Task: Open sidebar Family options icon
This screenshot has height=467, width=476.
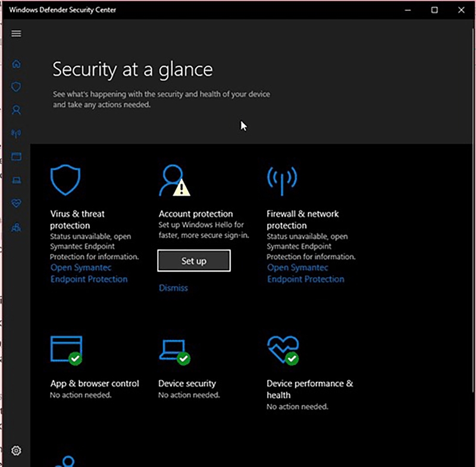Action: [x=16, y=227]
